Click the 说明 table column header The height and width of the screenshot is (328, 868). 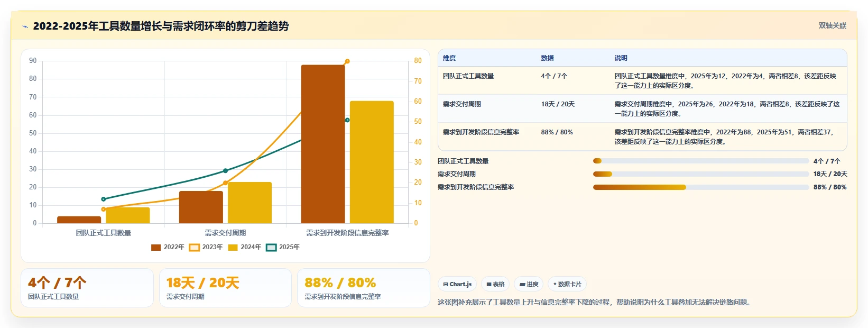point(621,58)
